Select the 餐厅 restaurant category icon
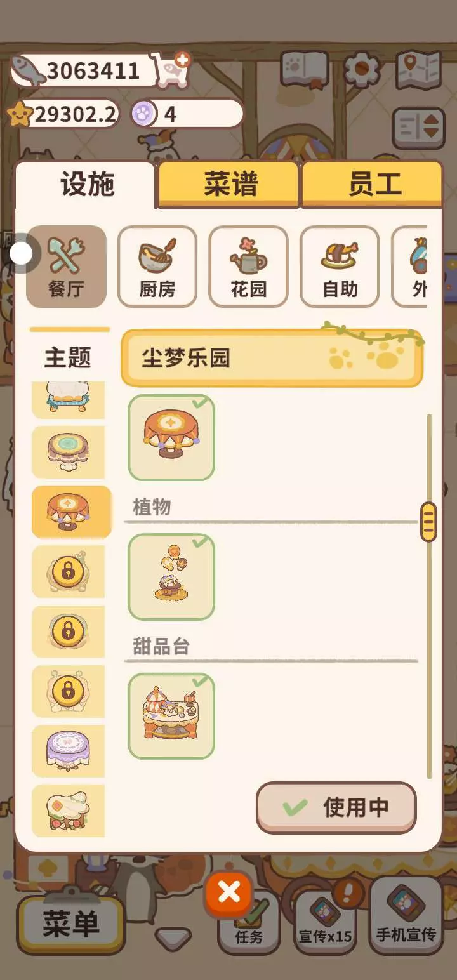This screenshot has width=457, height=980. coord(66,267)
